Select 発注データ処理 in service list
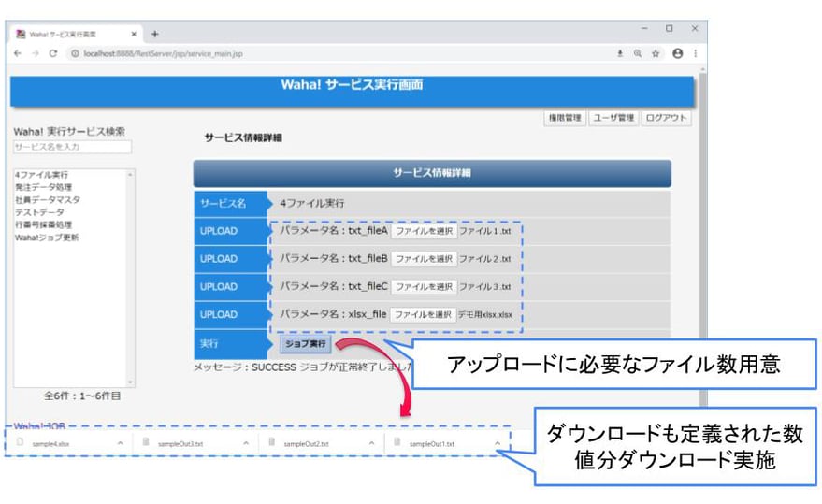This screenshot has height=504, width=822. point(44,187)
